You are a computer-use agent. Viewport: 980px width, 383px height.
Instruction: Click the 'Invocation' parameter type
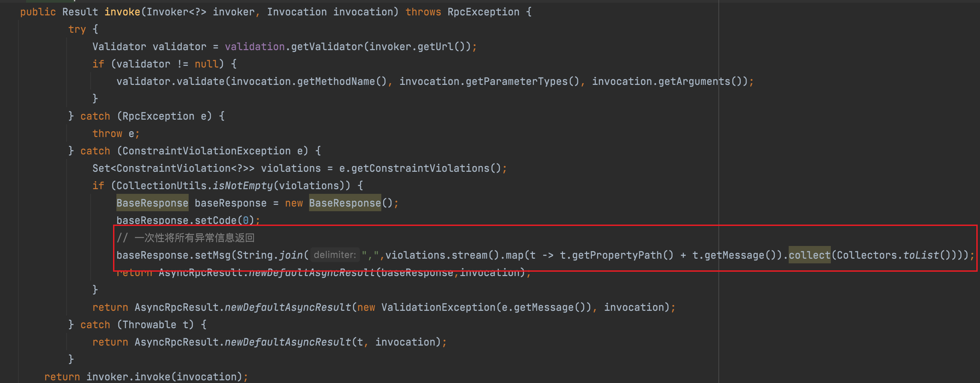click(297, 12)
